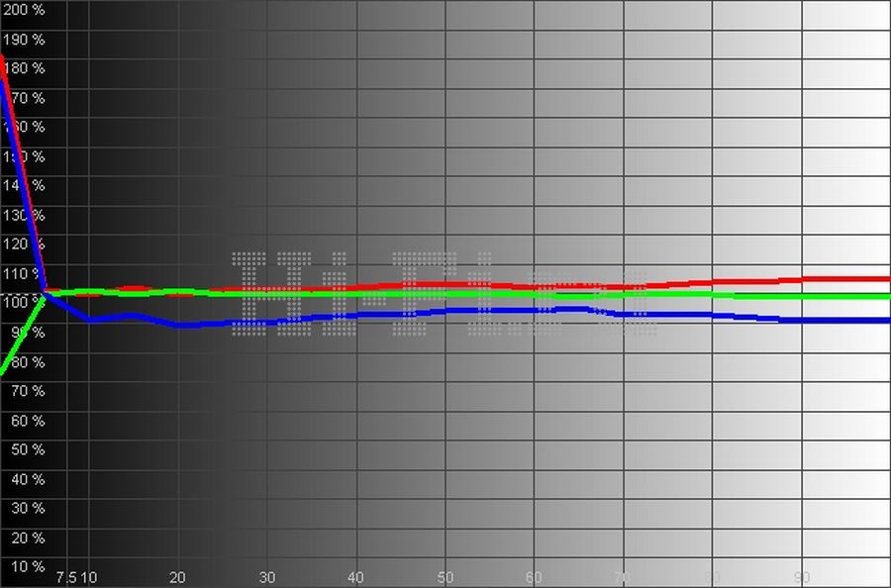Click the red curve at its far right end

[886, 279]
